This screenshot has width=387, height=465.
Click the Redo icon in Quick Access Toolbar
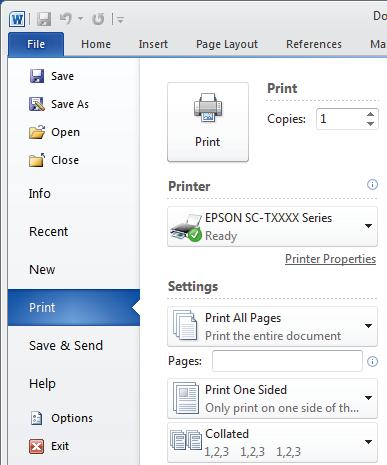98,19
